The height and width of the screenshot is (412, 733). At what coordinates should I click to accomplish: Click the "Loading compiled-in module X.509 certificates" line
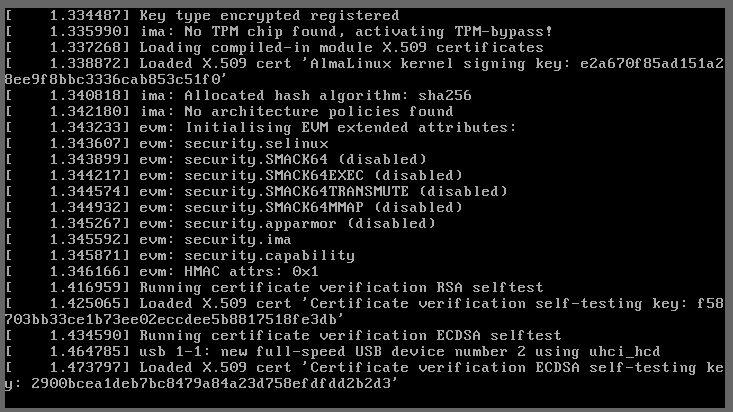click(x=340, y=47)
